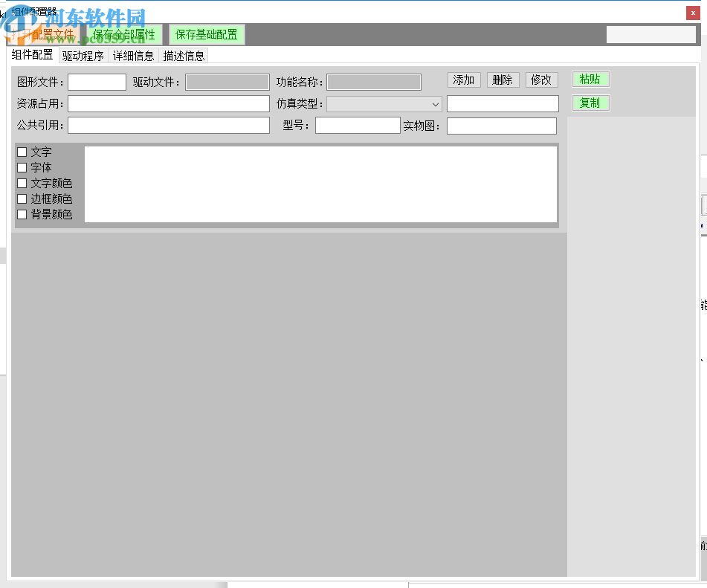Viewport: 707px width, 588px height.
Task: Click the empty box in top toolbar
Action: pyautogui.click(x=651, y=35)
